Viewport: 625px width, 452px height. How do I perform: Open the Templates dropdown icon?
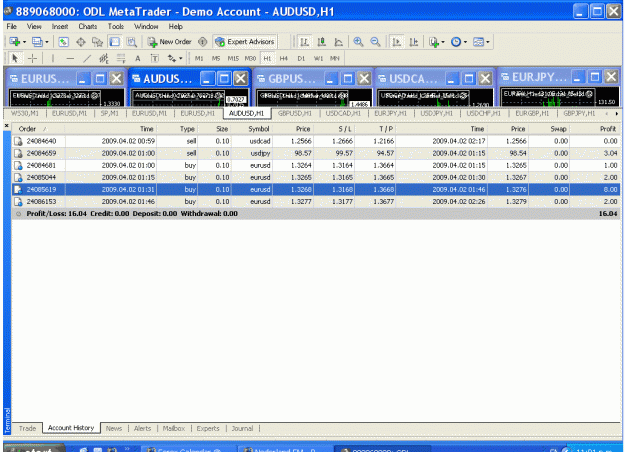(481, 42)
